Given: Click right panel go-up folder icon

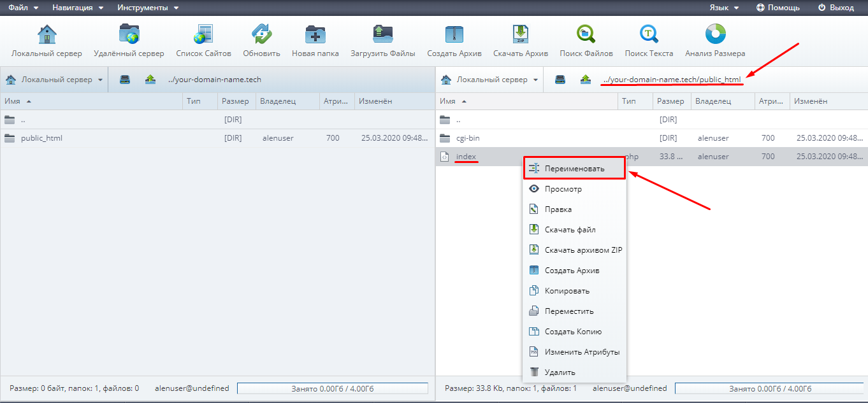Looking at the screenshot, I should (x=585, y=80).
